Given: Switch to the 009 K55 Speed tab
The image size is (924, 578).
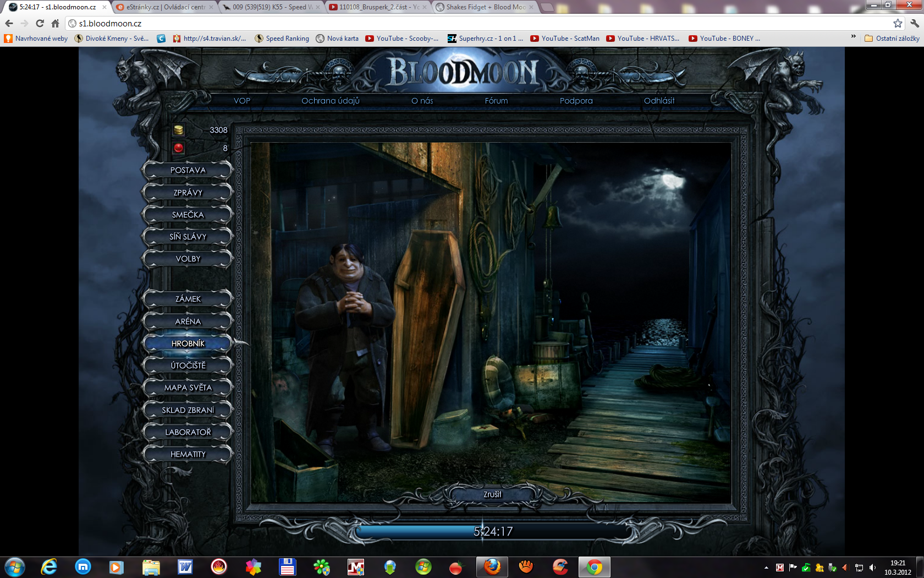Looking at the screenshot, I should coord(272,7).
